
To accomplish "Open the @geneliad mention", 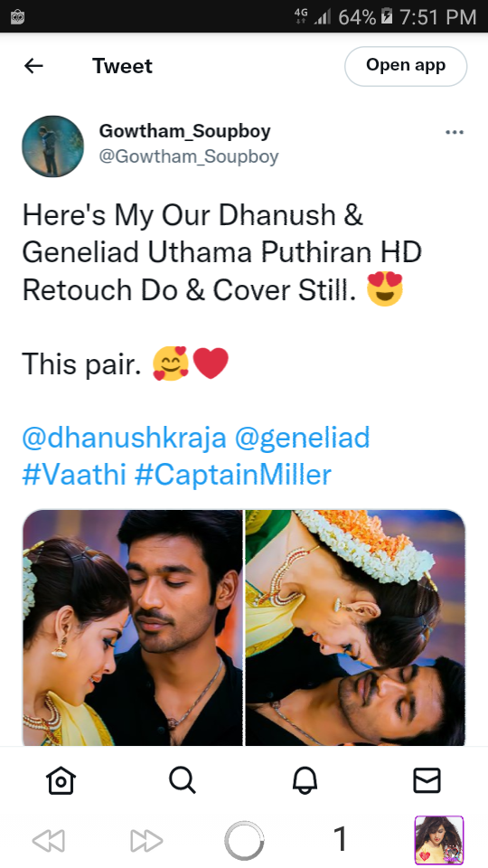I will pyautogui.click(x=302, y=438).
